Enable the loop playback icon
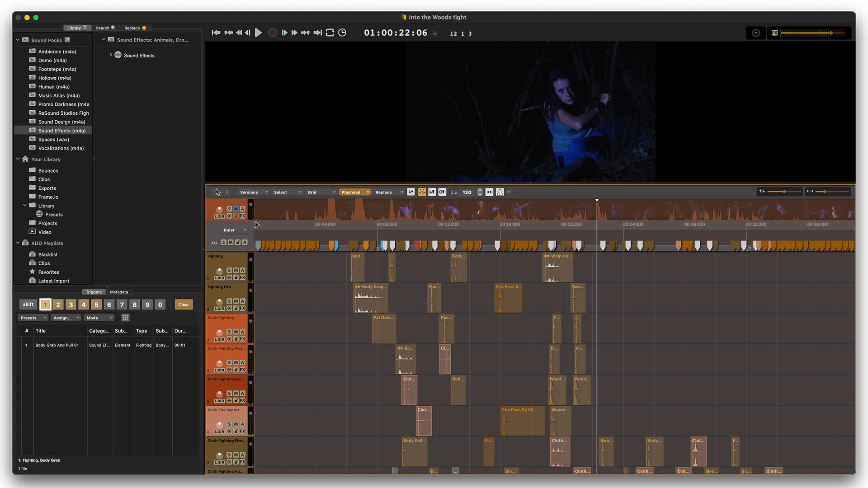The height and width of the screenshot is (488, 868). click(330, 33)
